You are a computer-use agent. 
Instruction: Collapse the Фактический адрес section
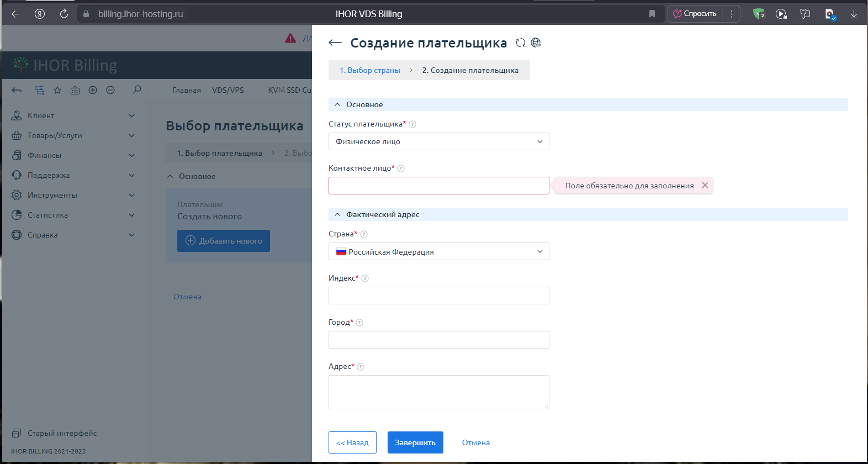(x=337, y=214)
